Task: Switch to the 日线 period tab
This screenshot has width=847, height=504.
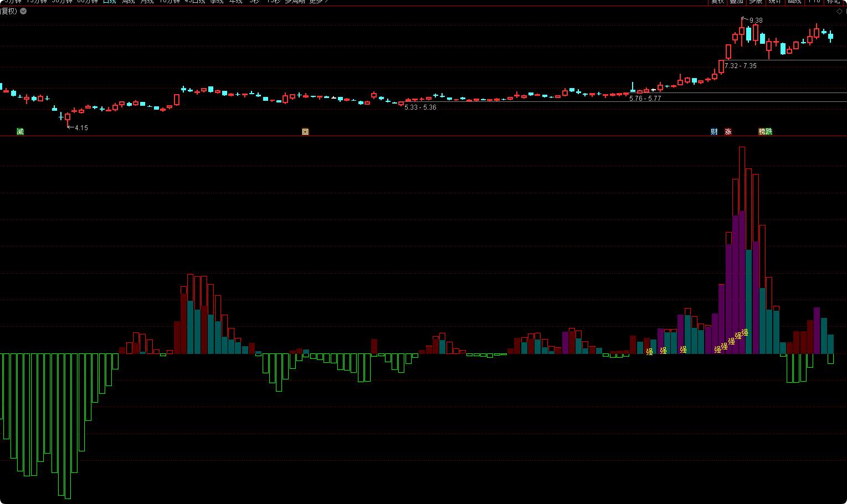Action: click(x=110, y=2)
